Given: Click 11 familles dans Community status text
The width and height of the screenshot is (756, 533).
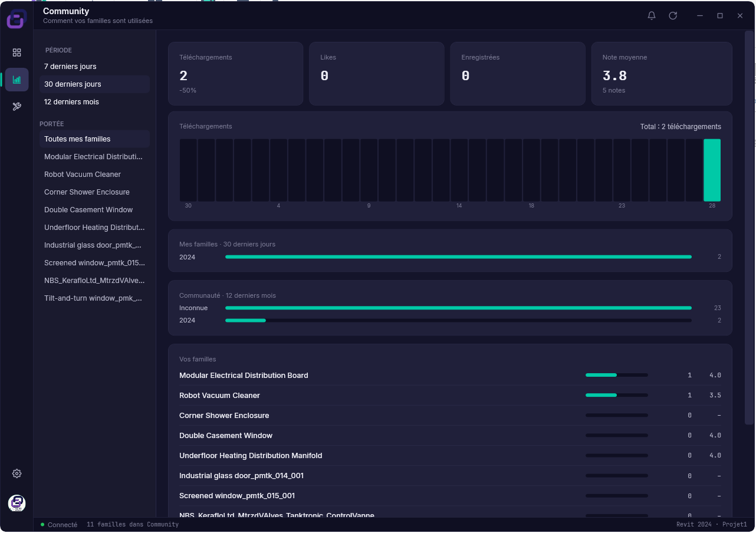Looking at the screenshot, I should (x=133, y=525).
